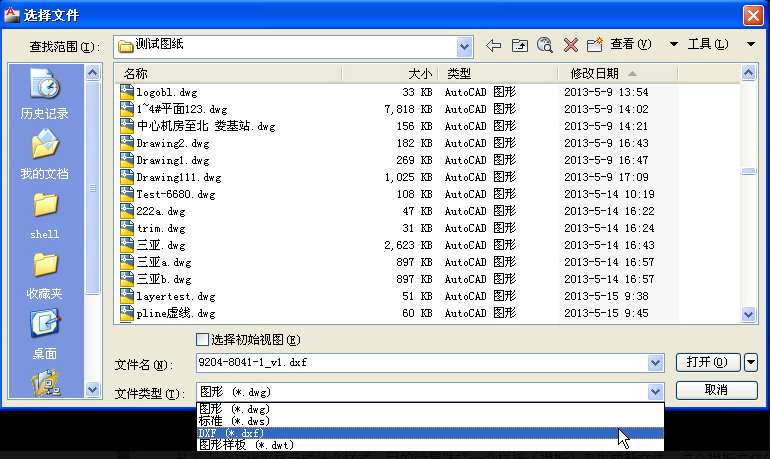Click the 打开 open button
This screenshot has height=459, width=770.
coord(708,362)
